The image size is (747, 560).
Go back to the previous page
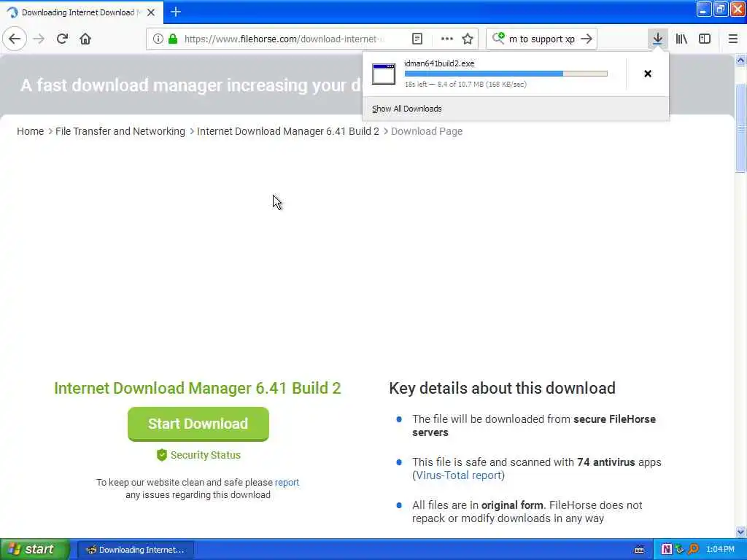pyautogui.click(x=15, y=39)
